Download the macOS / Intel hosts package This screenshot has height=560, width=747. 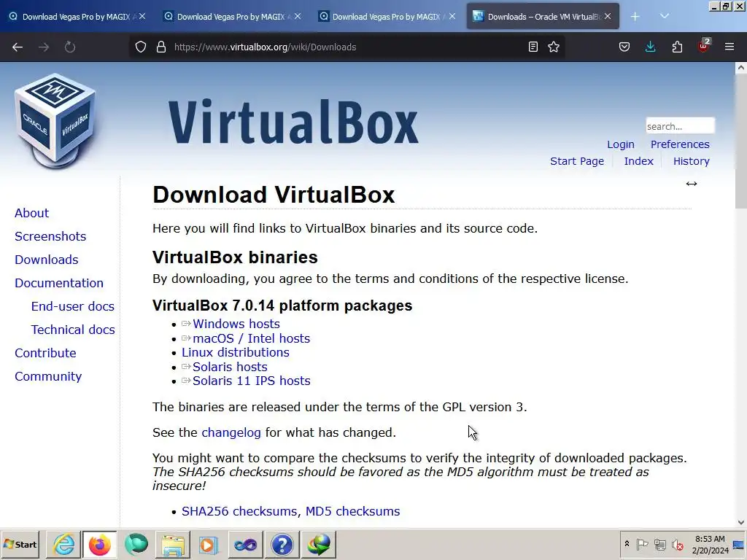point(251,338)
